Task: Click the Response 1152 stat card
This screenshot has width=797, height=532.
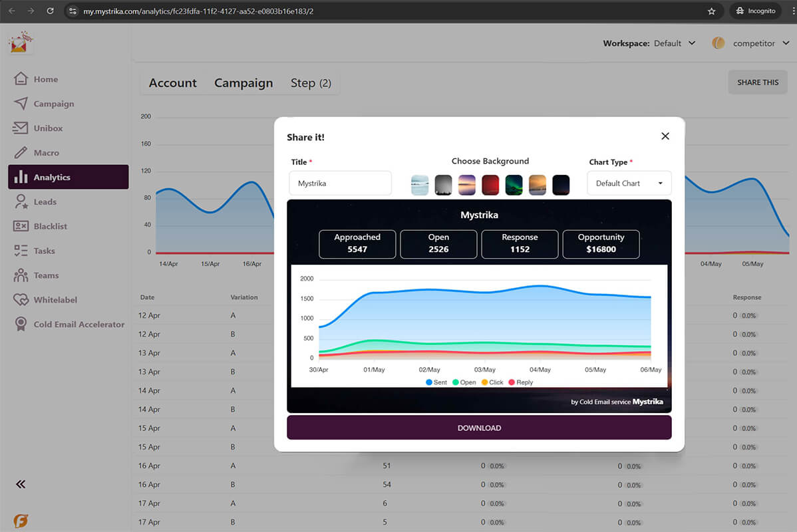Action: coord(520,244)
